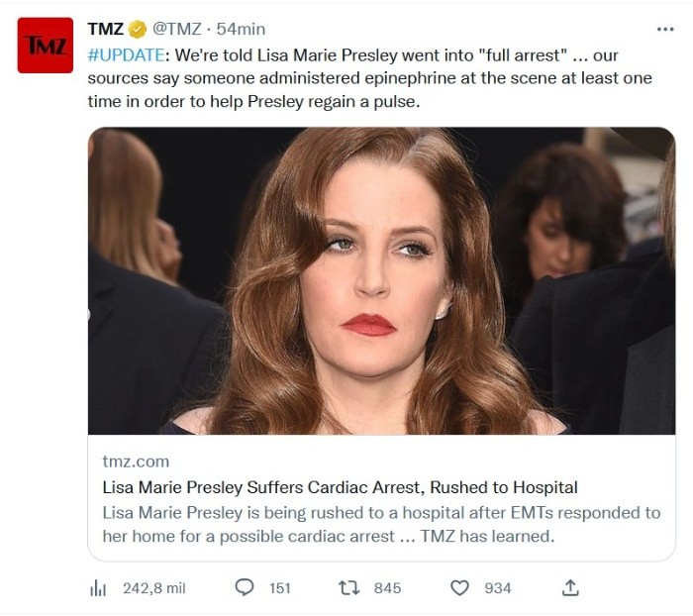Toggle retweet using the arrows icon

click(349, 588)
